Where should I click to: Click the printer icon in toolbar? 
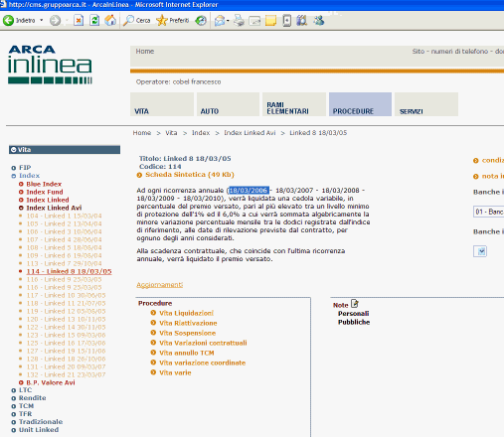click(239, 21)
